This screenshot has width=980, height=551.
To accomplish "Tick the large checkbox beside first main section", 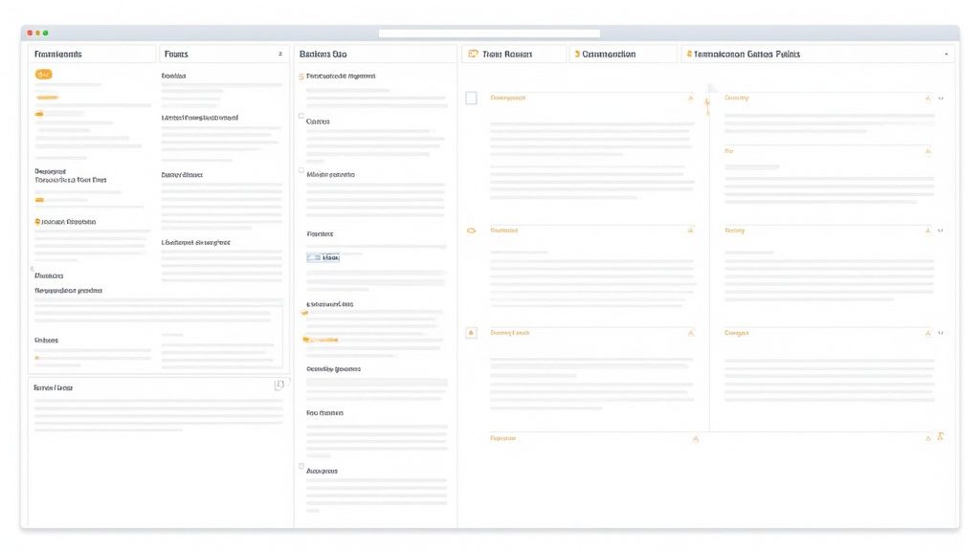I will (471, 98).
